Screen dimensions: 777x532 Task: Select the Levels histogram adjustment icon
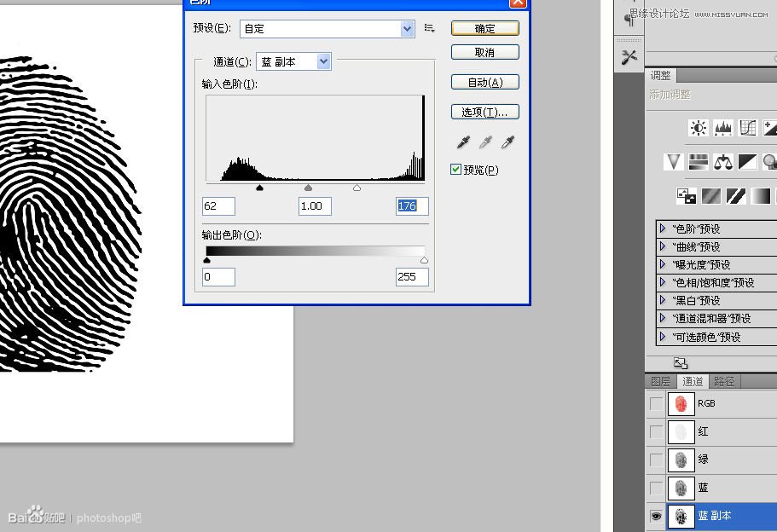pos(723,127)
